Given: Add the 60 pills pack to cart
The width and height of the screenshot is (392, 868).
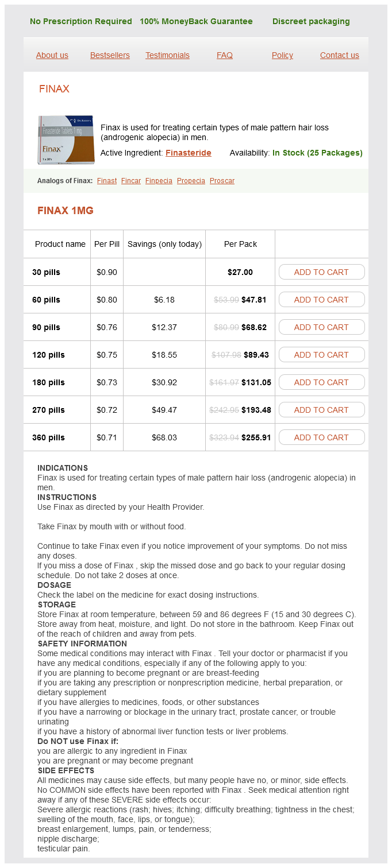Looking at the screenshot, I should coord(321,300).
